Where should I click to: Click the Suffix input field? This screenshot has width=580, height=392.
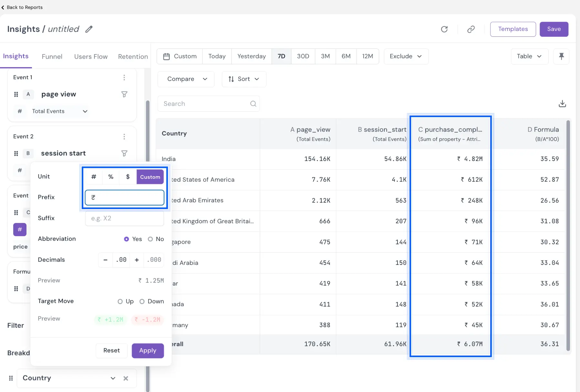(x=124, y=218)
